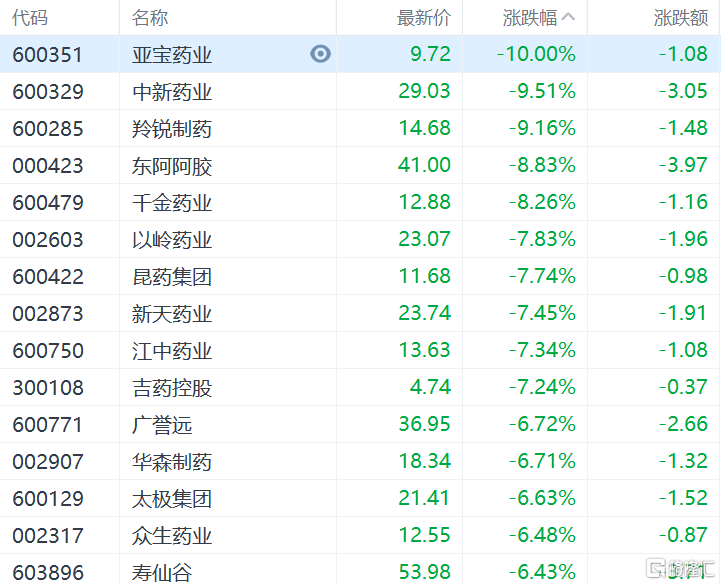Viewport: 721px width, 585px height.
Task: Click change percent -7.83%
Action: coord(542,239)
